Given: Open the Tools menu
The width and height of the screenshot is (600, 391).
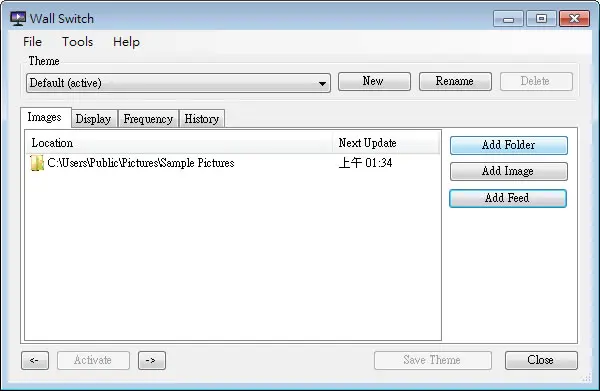Looking at the screenshot, I should 77,42.
